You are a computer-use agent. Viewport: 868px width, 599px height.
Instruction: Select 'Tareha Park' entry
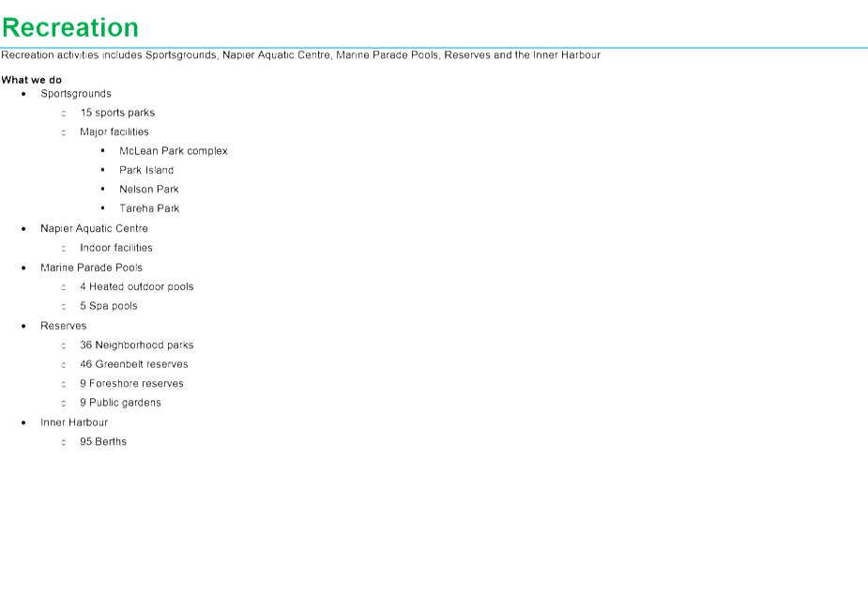tap(149, 208)
